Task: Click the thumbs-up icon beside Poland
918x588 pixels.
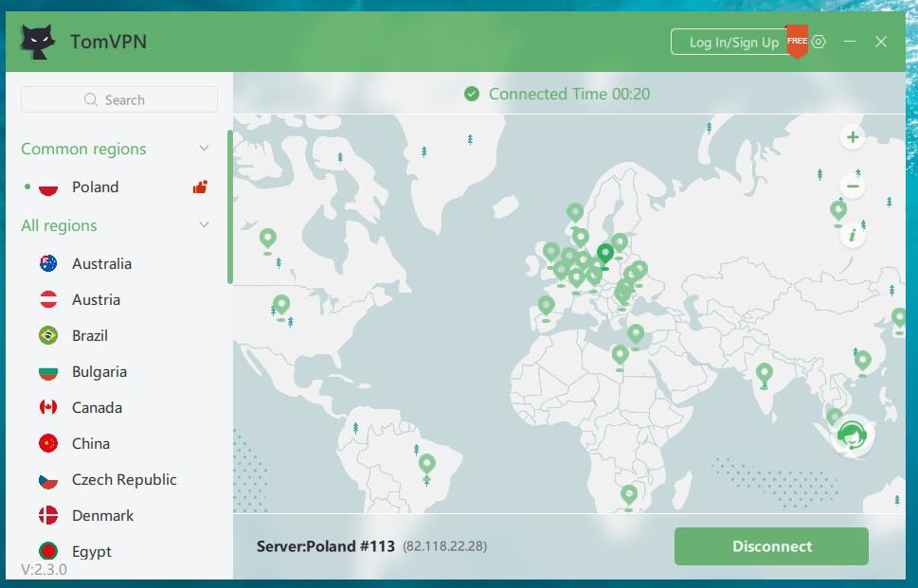Action: 199,187
